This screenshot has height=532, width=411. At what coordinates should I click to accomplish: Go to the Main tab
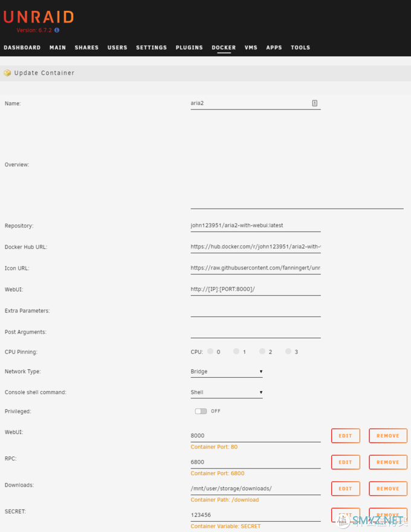click(57, 48)
